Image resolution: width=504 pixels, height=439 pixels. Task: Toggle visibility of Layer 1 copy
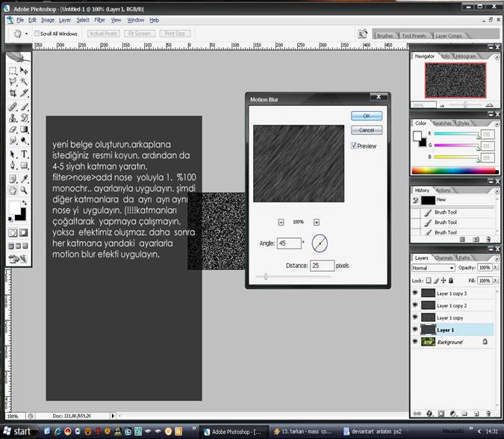415,317
